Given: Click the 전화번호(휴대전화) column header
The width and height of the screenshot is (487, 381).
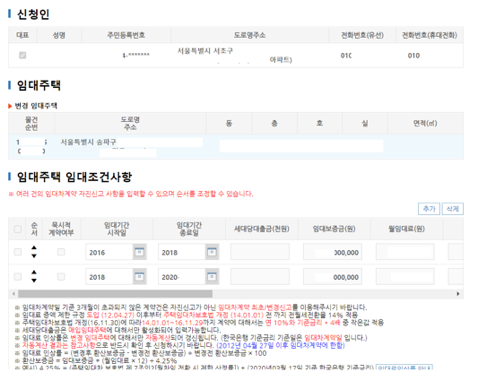Looking at the screenshot, I should tap(429, 35).
